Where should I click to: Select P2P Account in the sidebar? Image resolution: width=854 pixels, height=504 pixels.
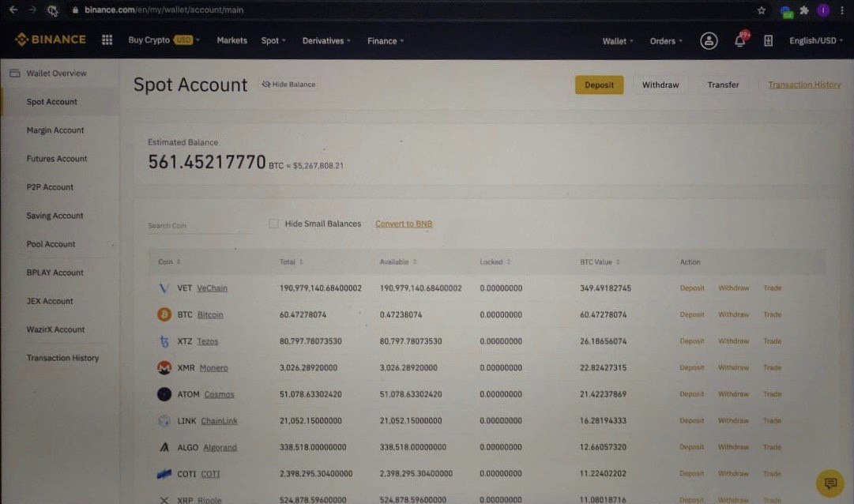pyautogui.click(x=50, y=187)
